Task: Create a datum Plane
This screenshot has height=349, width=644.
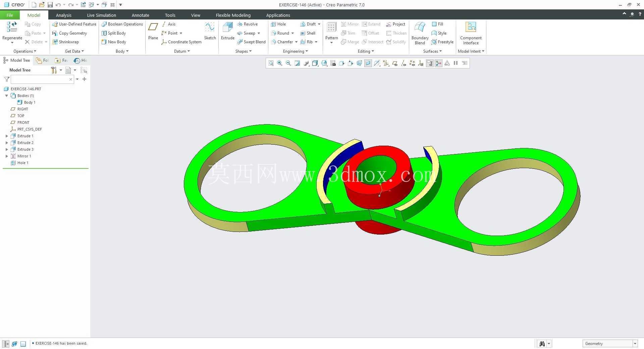Action: coord(153,31)
